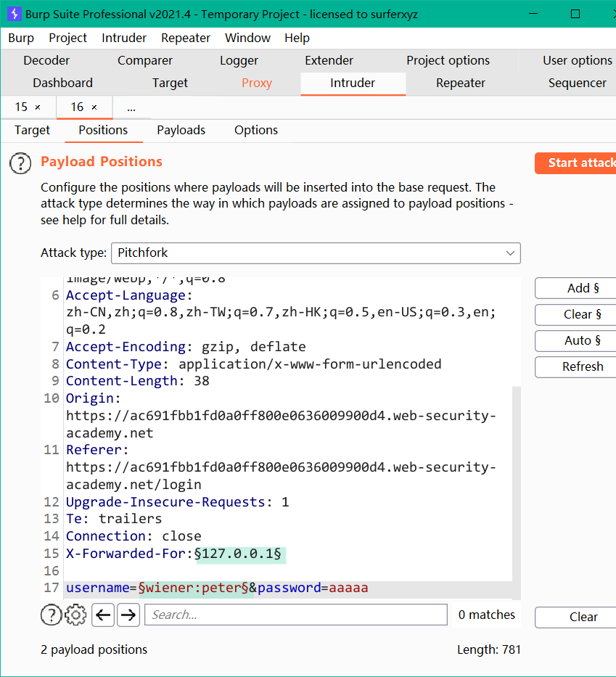Switch to the Logger tab

pyautogui.click(x=239, y=60)
